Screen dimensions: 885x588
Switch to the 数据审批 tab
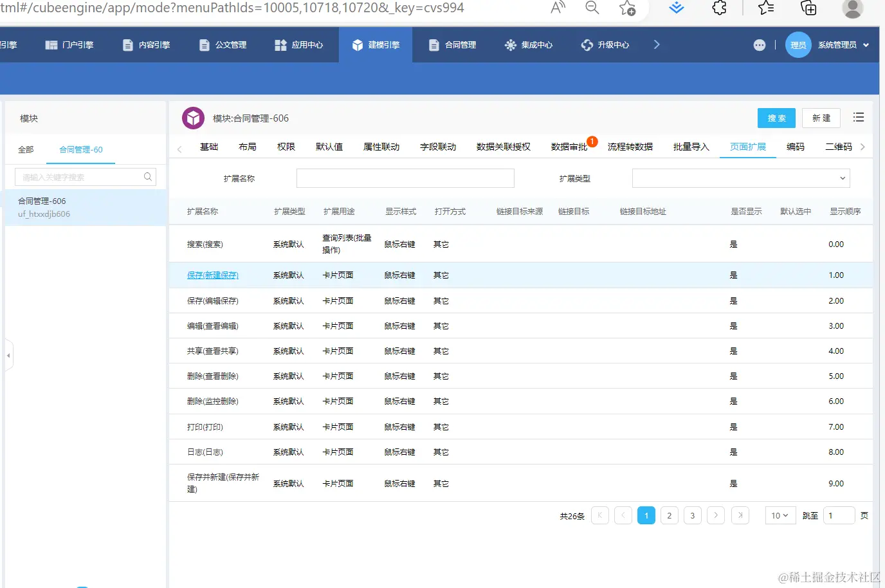569,147
